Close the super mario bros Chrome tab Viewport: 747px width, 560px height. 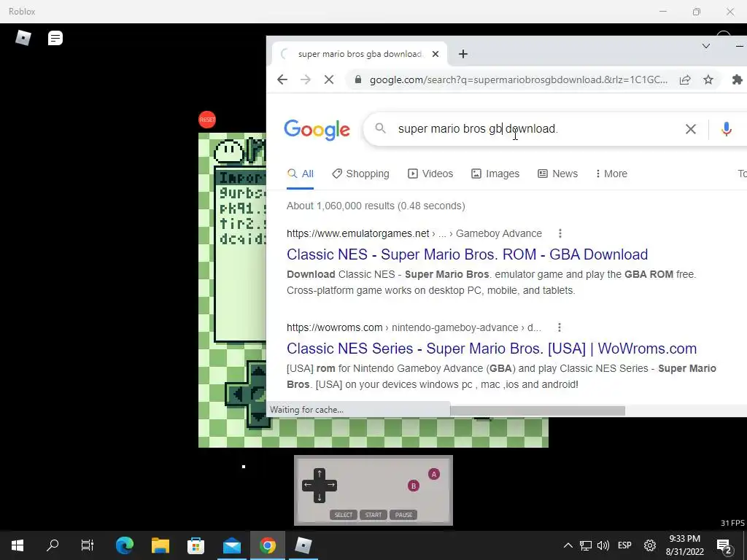(x=435, y=54)
